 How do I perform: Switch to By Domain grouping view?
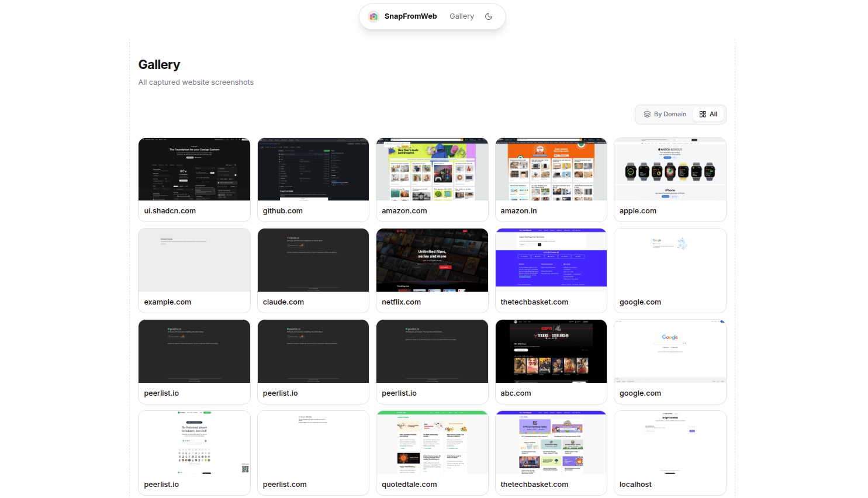[x=665, y=115]
